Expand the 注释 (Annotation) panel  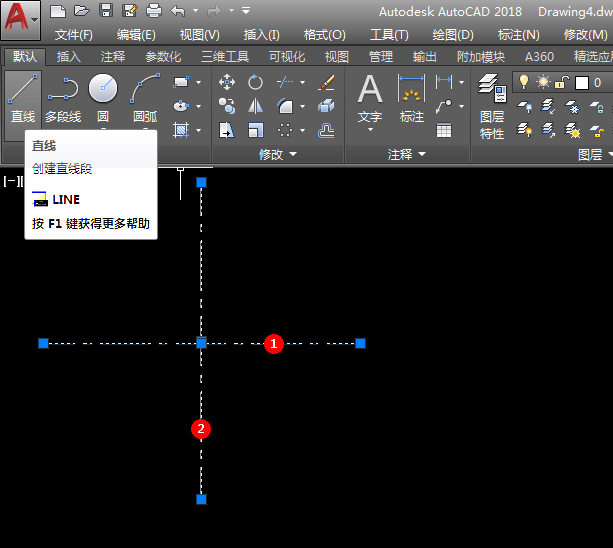click(407, 154)
